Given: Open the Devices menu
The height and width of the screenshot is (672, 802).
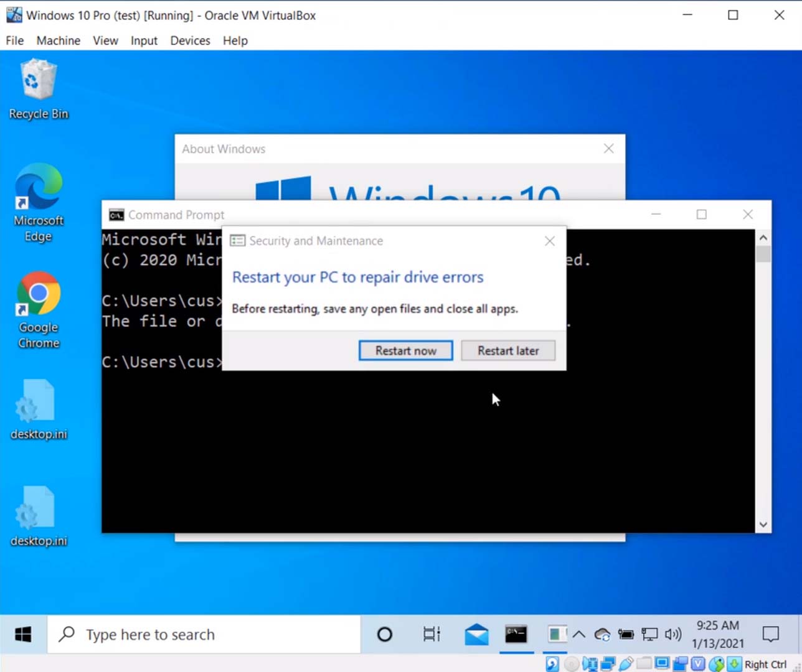Looking at the screenshot, I should [x=191, y=40].
